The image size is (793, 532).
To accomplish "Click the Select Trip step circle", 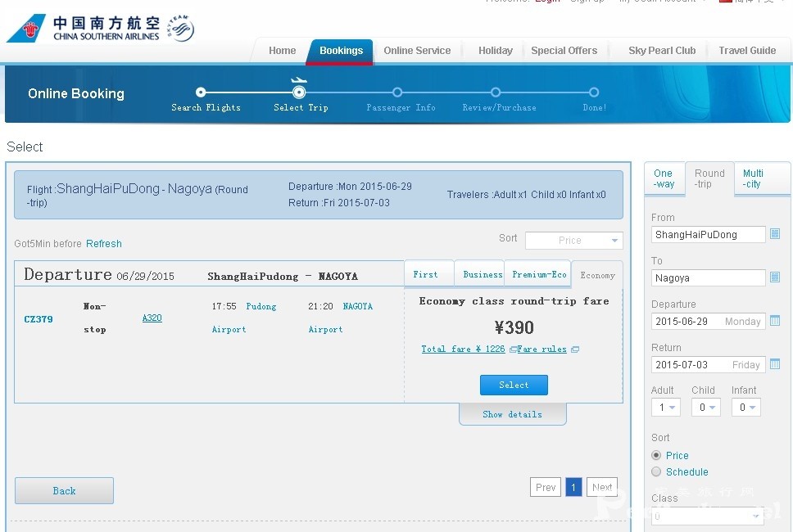I will [299, 92].
